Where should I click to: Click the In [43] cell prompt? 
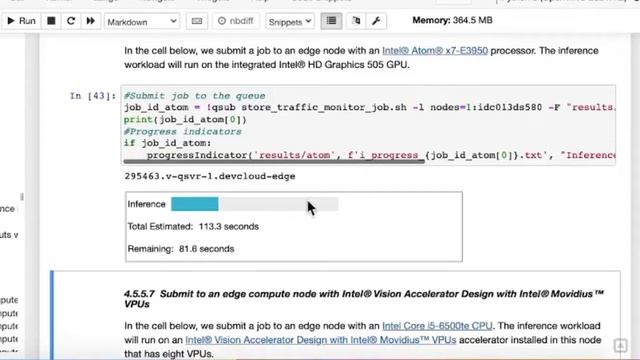click(93, 96)
